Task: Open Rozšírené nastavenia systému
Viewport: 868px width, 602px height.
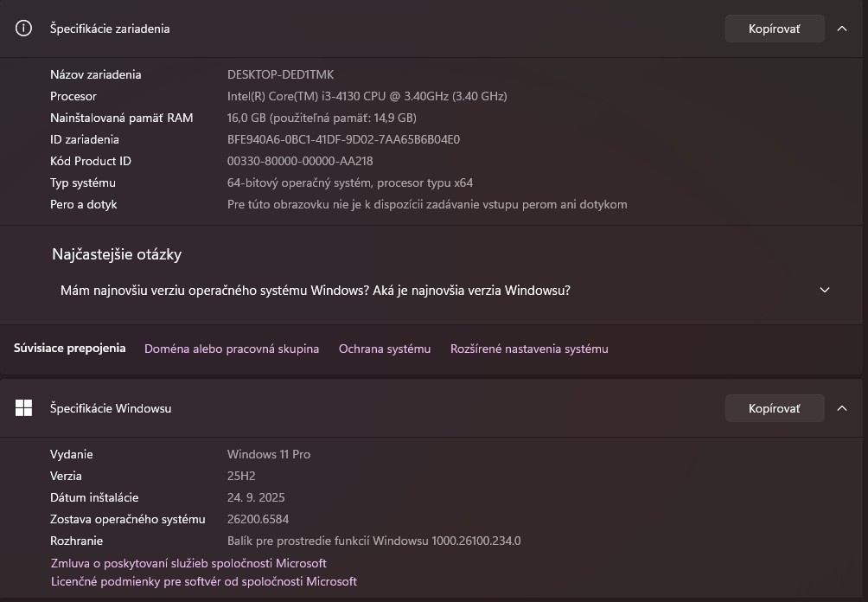Action: (528, 349)
